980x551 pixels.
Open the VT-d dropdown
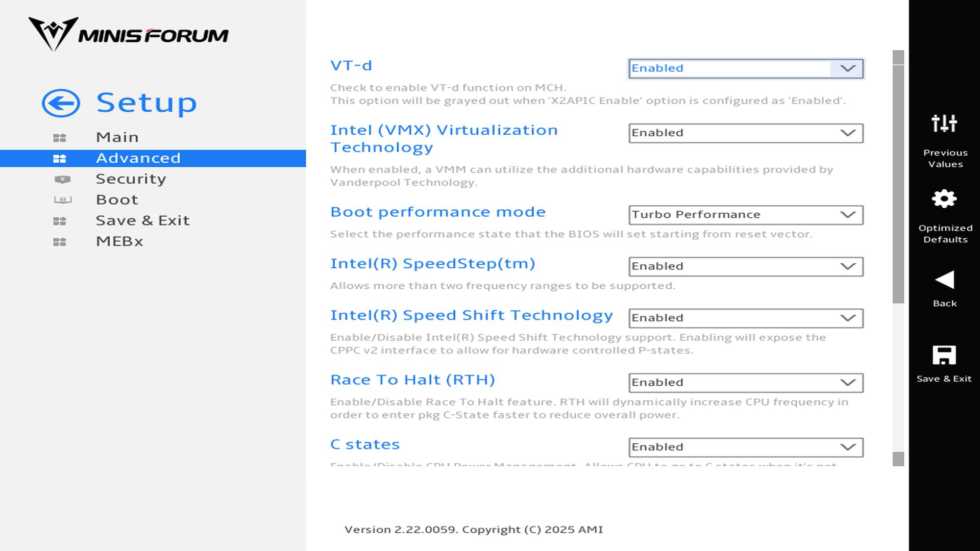pos(745,68)
